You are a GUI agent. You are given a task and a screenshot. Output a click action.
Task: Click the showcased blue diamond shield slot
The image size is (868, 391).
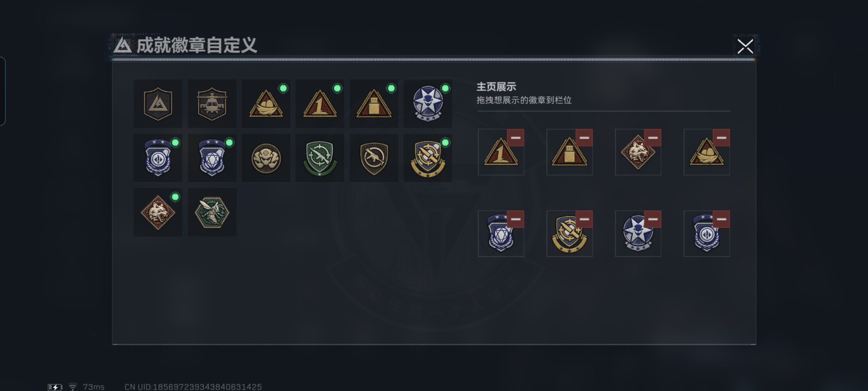(x=501, y=234)
